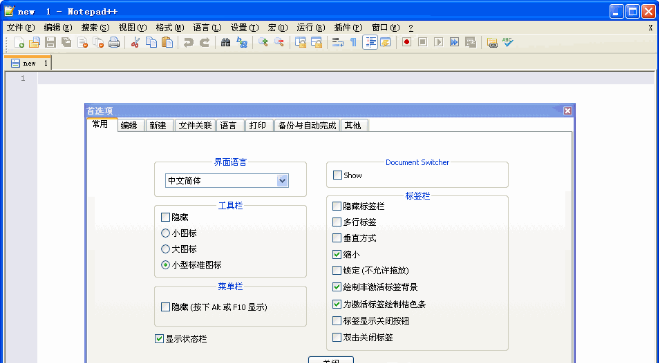Start macro recording with the red dot
Viewport: 659px width, 363px height.
[x=406, y=42]
